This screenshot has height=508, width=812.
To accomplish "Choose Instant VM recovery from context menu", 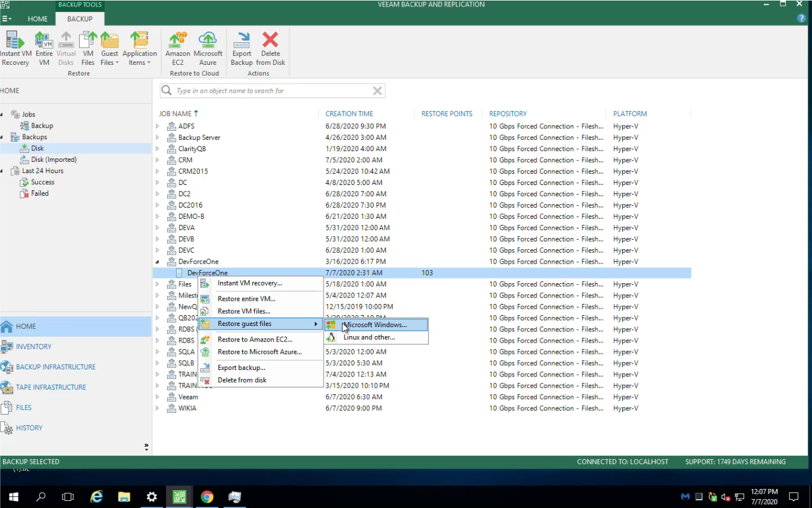I will [x=261, y=283].
